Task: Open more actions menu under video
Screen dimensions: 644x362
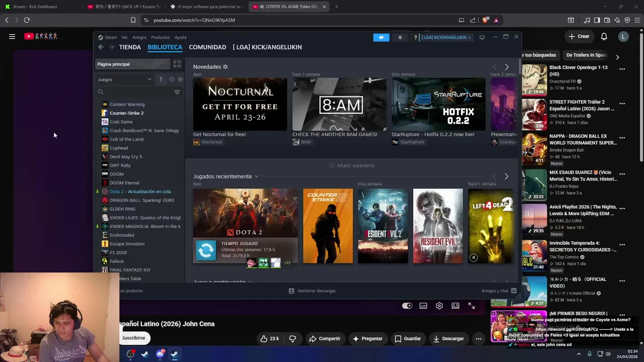Action: point(478,338)
